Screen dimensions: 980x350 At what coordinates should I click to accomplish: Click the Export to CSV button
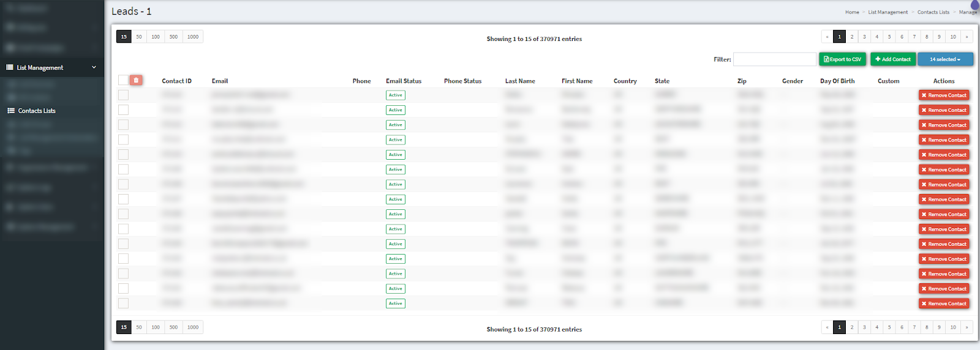842,59
